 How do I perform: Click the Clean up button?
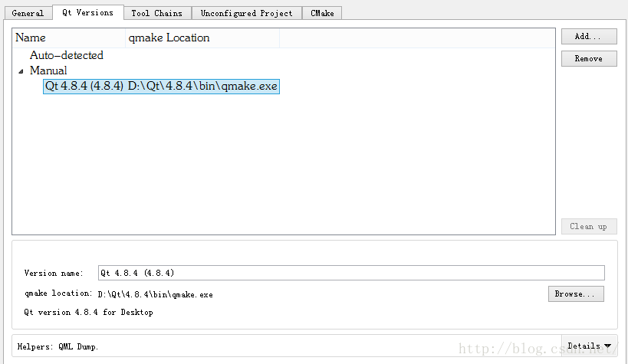[589, 226]
